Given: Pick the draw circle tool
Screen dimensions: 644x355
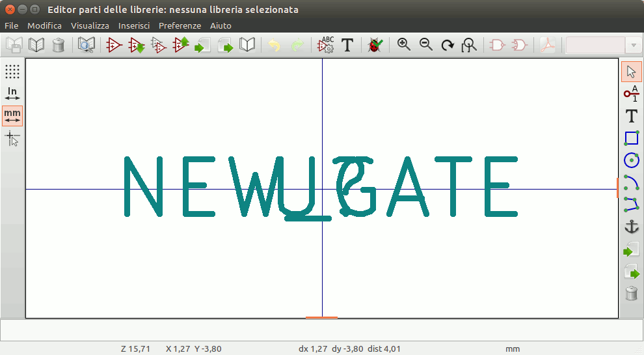Looking at the screenshot, I should (x=631, y=160).
